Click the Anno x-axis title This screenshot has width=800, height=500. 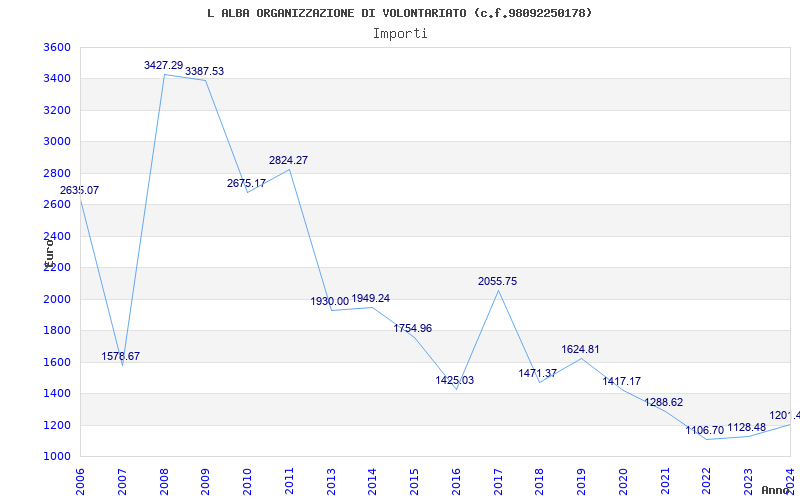pyautogui.click(x=776, y=490)
